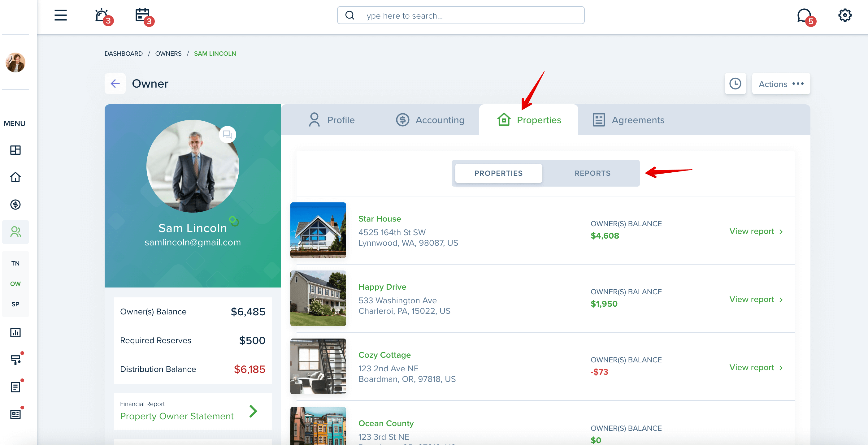The height and width of the screenshot is (445, 868).
Task: Open maintenance paint roller icon in sidebar
Action: click(x=16, y=359)
